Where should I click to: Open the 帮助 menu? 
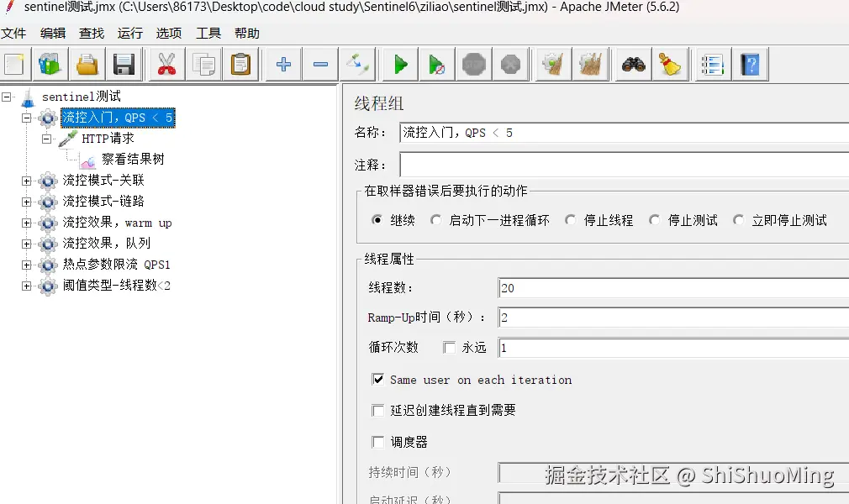247,34
